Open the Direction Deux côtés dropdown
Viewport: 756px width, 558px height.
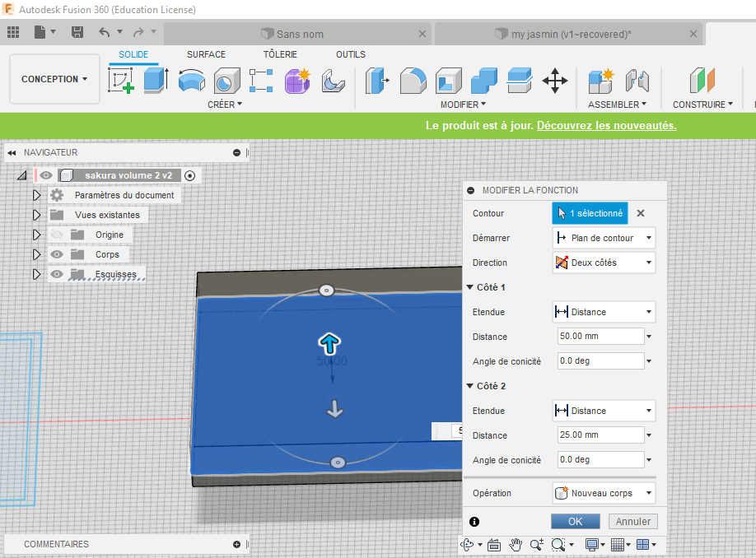[x=604, y=263]
